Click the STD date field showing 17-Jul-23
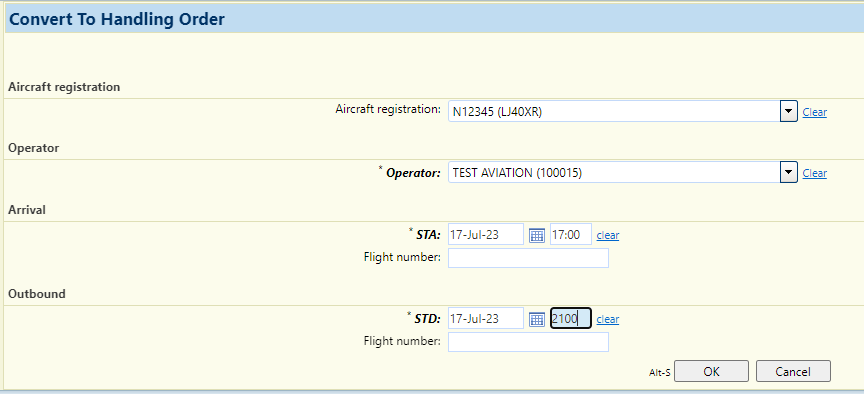Screen dimensions: 864x394 (x=485, y=318)
